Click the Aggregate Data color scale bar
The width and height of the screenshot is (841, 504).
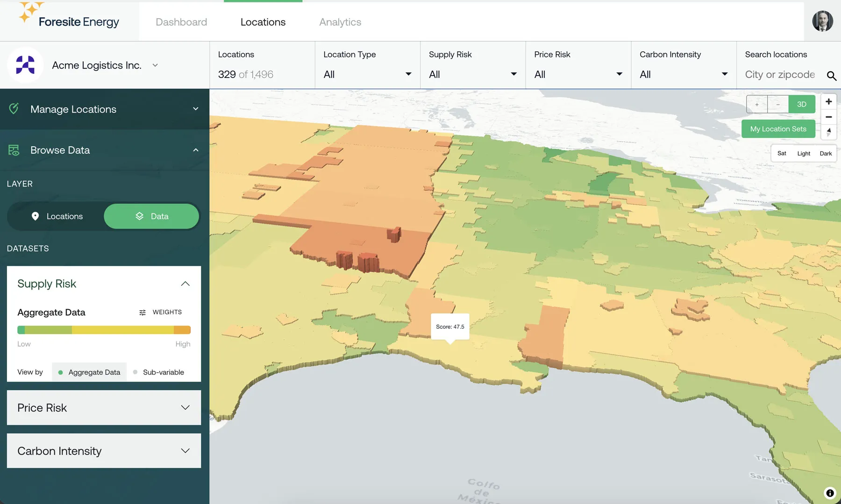104,330
